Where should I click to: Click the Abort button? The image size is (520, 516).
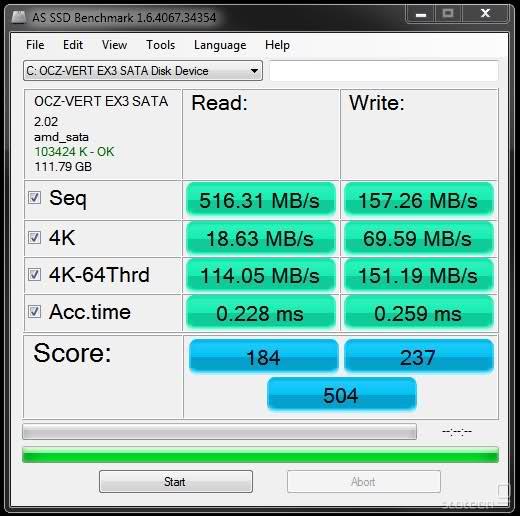point(364,481)
